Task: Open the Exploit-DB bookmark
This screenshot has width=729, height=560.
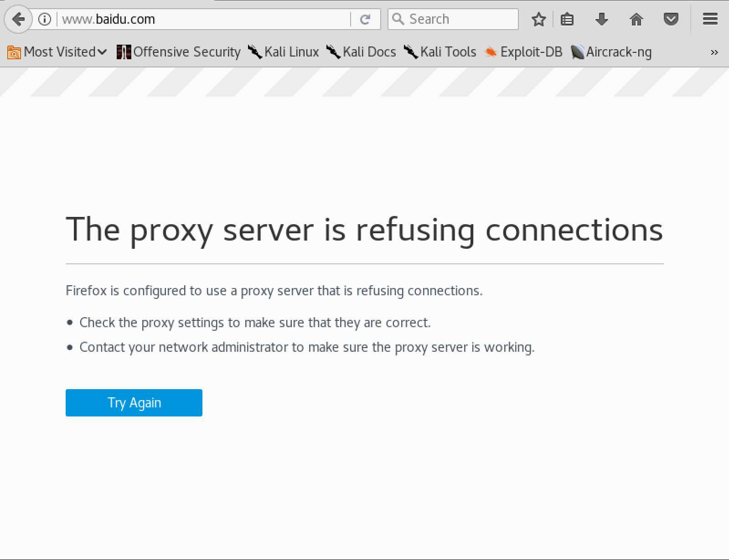Action: [523, 52]
